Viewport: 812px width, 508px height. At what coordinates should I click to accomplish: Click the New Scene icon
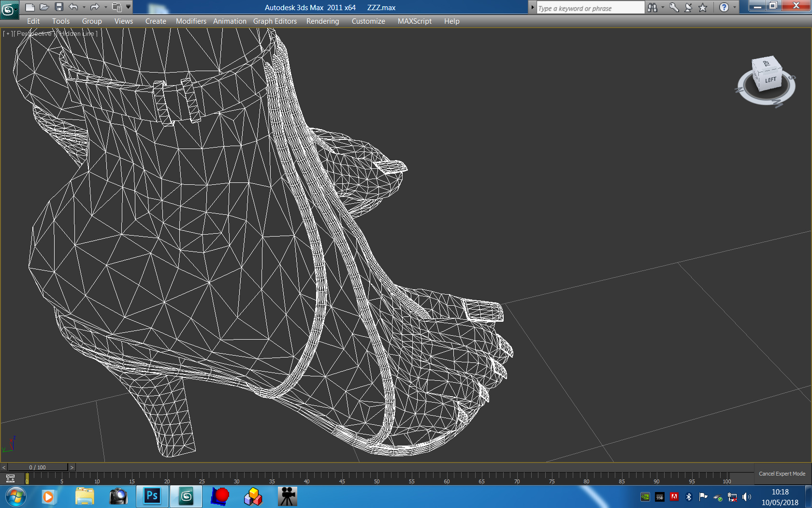pos(29,7)
